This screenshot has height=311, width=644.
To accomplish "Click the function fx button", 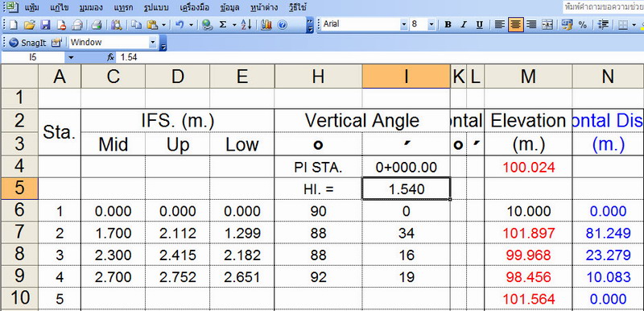I will 110,57.
